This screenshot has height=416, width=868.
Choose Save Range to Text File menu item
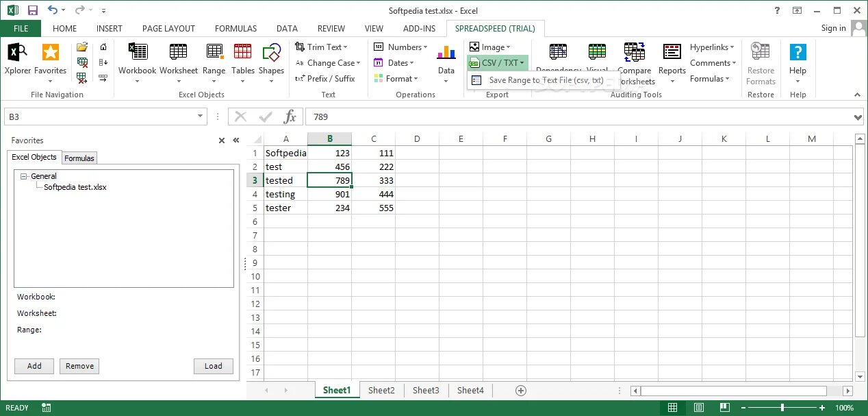pyautogui.click(x=544, y=80)
